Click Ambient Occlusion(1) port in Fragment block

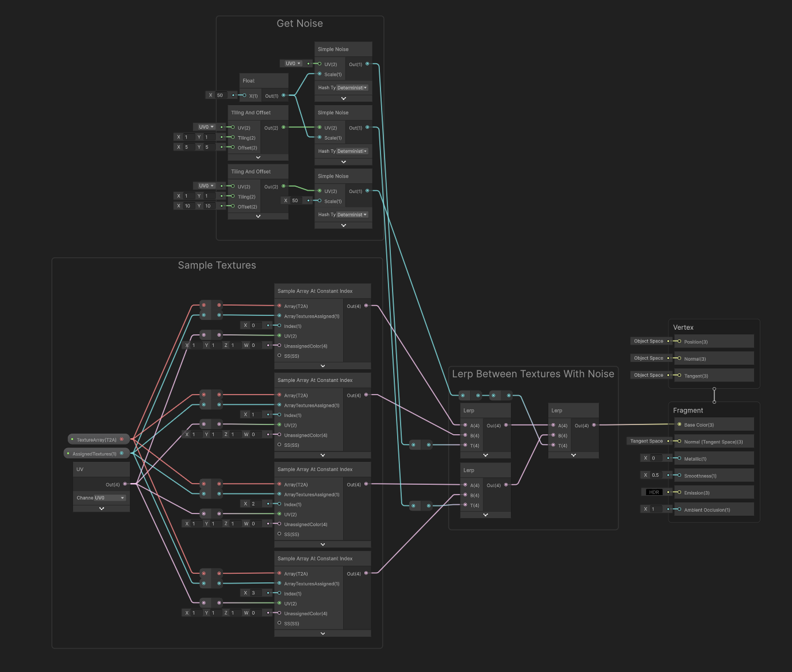click(679, 509)
